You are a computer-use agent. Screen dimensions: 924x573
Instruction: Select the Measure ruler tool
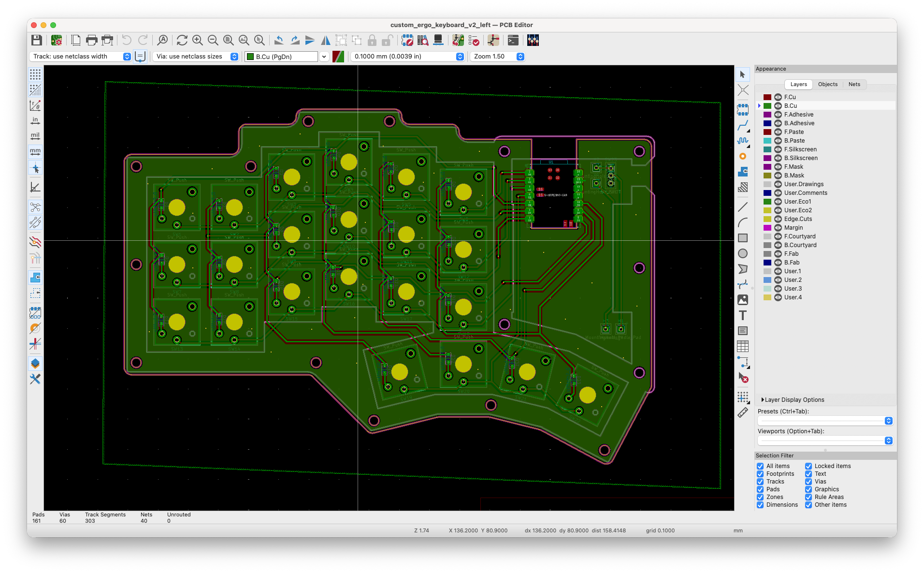(x=743, y=412)
